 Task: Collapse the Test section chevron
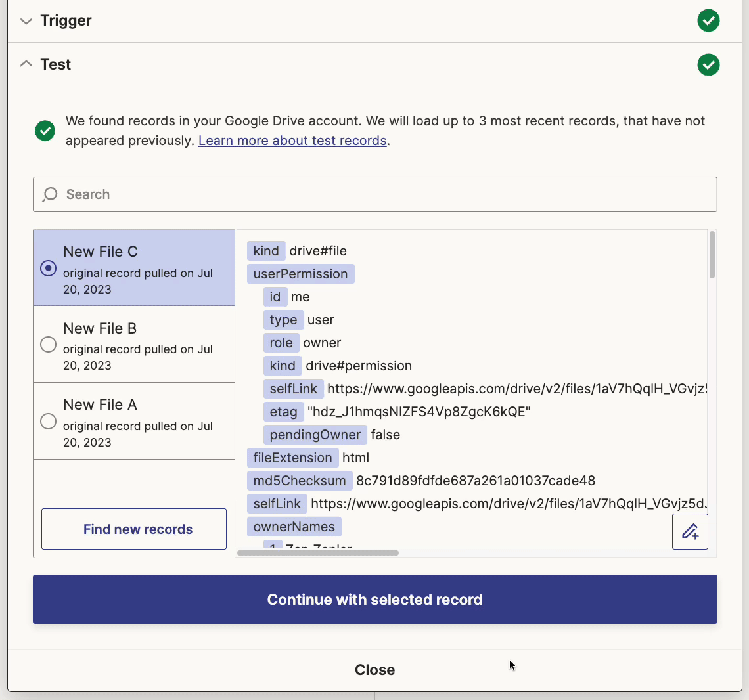click(x=26, y=64)
